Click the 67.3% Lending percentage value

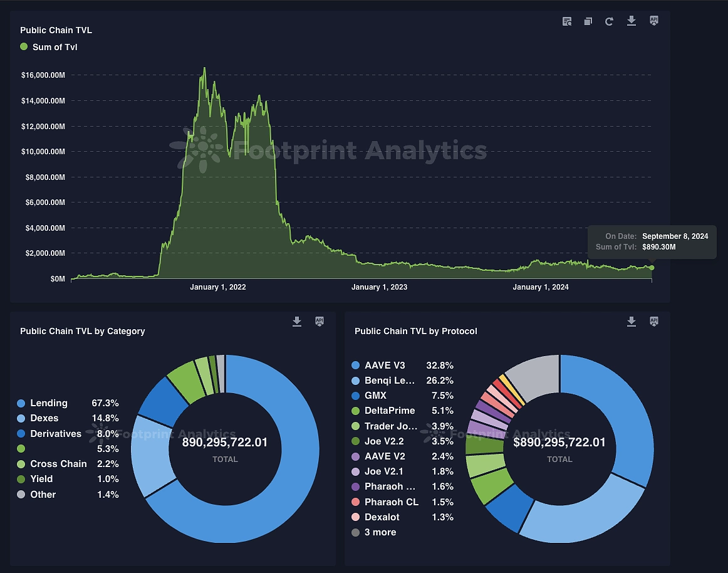(x=105, y=403)
